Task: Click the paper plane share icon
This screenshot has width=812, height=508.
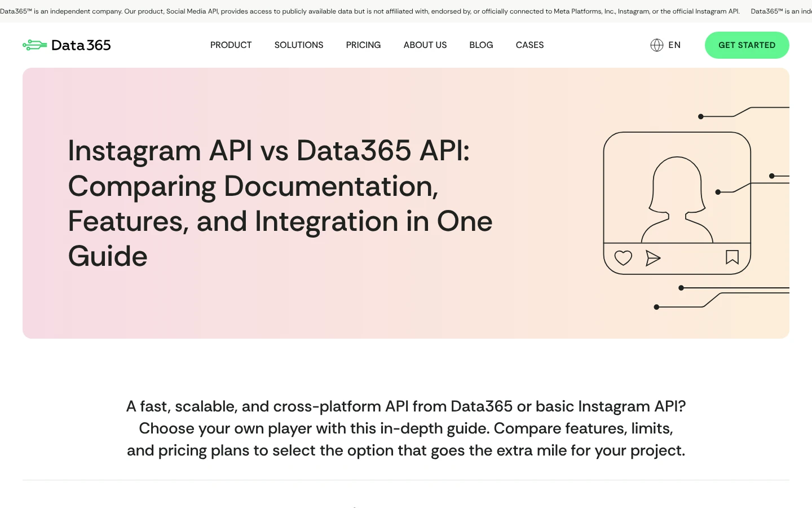Action: click(653, 258)
